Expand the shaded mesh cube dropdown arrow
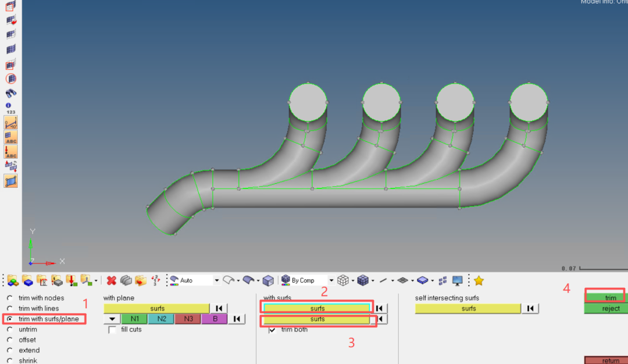The height and width of the screenshot is (364, 628). click(x=373, y=281)
